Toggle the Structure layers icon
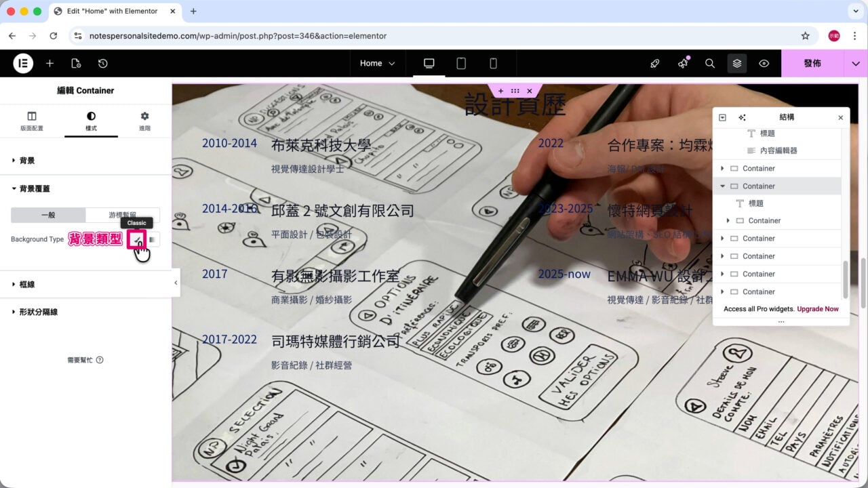Screen dimensions: 868x488 click(737, 63)
